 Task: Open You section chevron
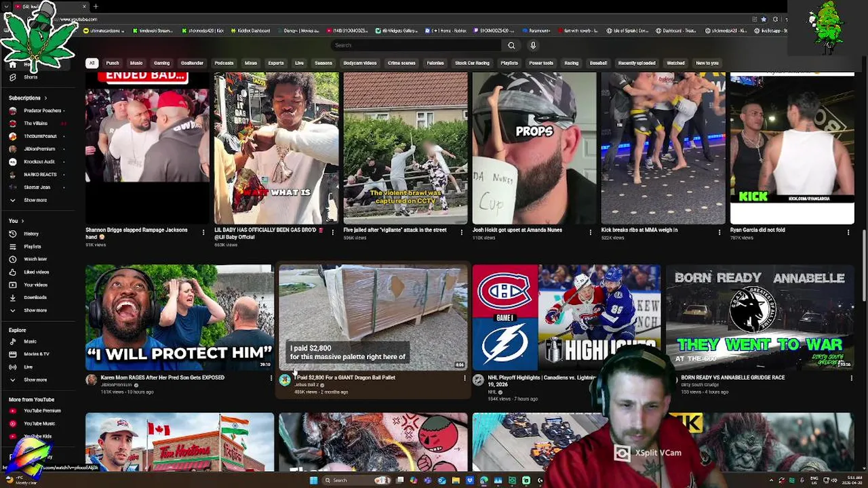(x=22, y=221)
